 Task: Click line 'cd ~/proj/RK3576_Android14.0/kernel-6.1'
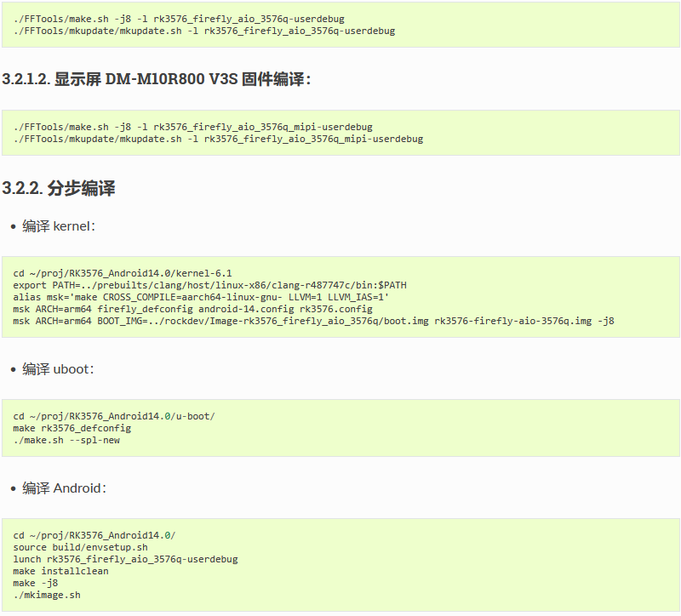click(123, 273)
